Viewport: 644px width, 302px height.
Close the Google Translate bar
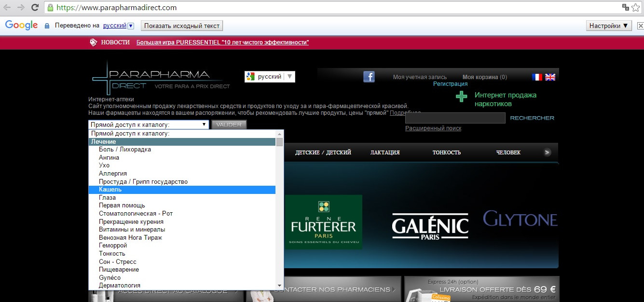point(640,26)
